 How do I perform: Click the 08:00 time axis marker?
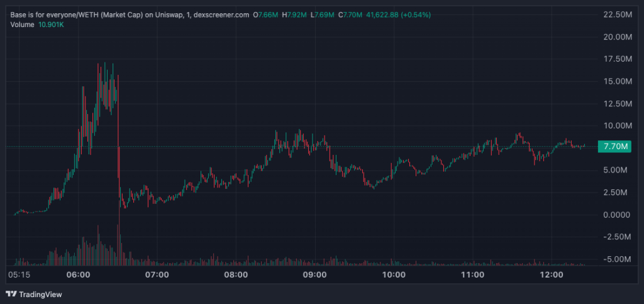(235, 275)
